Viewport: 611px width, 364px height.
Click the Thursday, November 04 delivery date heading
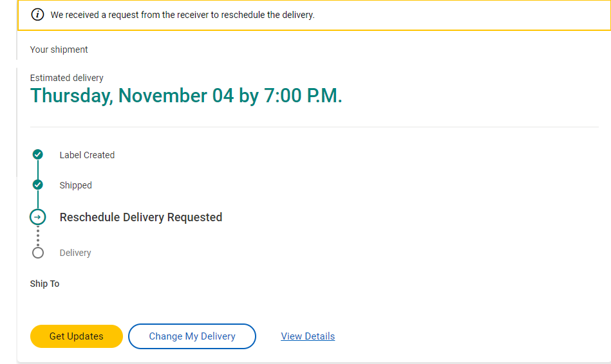coord(186,96)
